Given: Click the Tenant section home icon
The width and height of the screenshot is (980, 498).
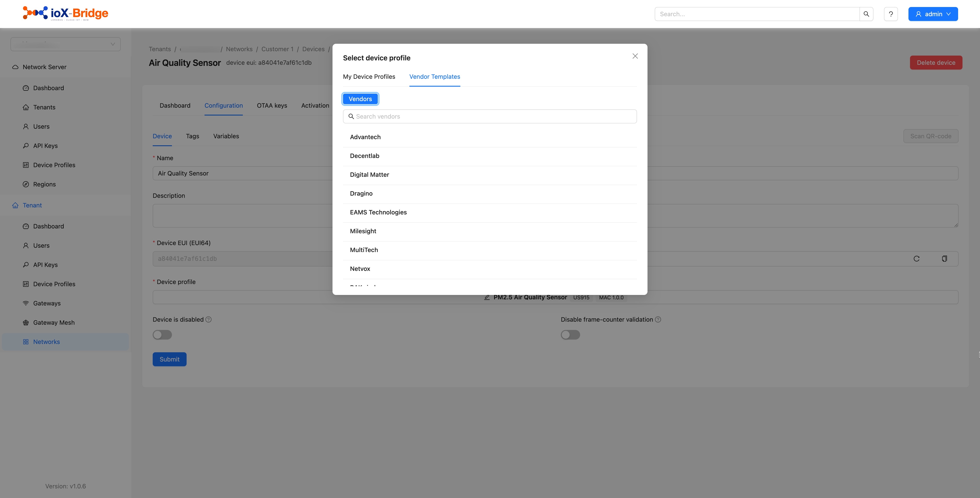Looking at the screenshot, I should coord(15,205).
